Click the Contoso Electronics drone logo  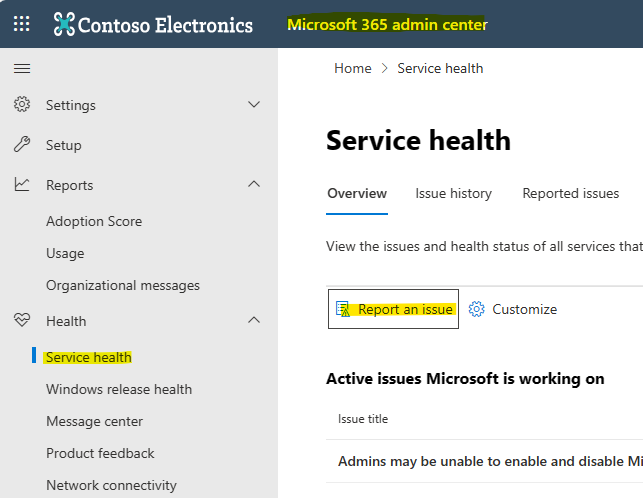pos(64,24)
